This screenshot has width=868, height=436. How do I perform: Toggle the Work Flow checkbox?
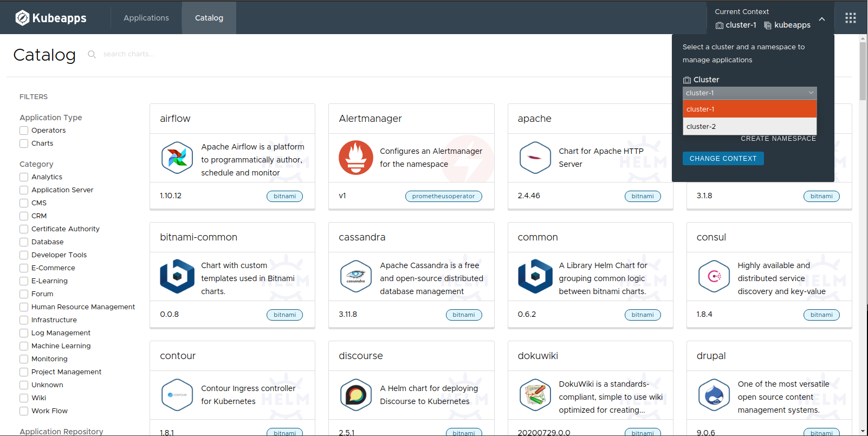pos(24,411)
